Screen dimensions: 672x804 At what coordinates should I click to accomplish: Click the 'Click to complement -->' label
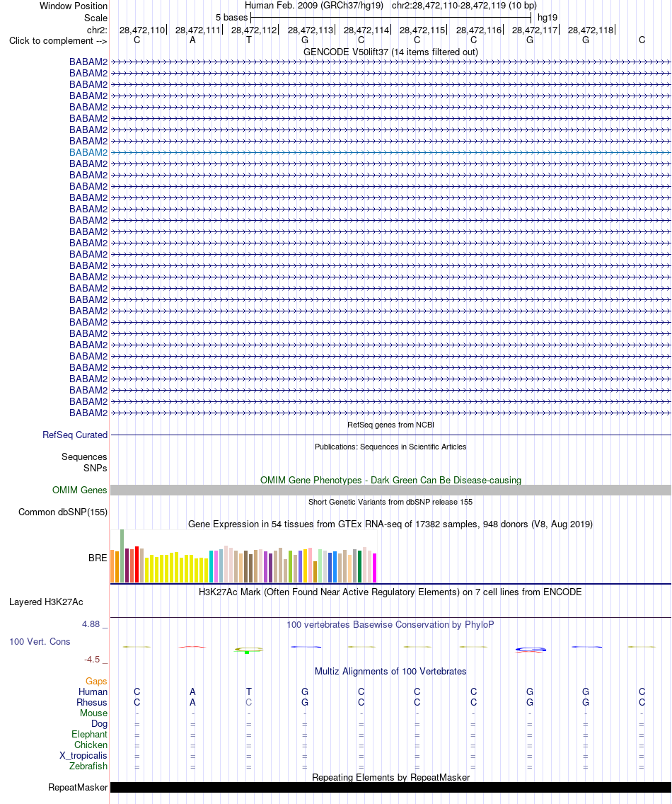pos(58,40)
